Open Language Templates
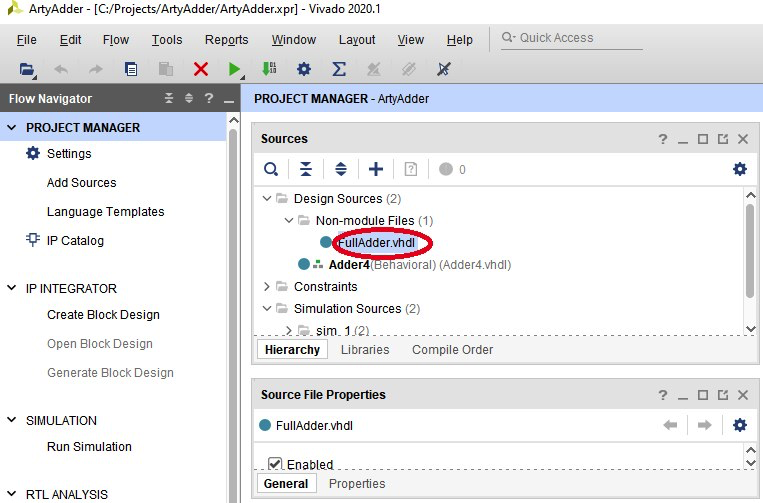763x503 pixels. 106,212
